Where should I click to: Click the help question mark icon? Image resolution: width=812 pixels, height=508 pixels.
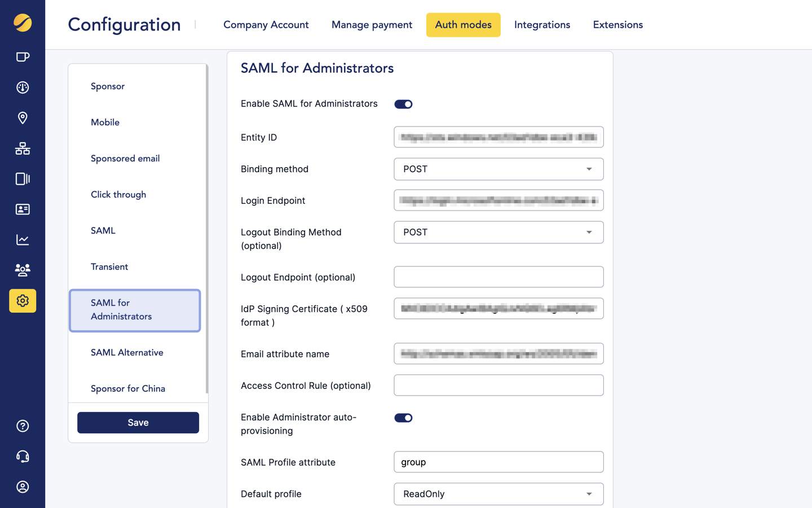pyautogui.click(x=23, y=426)
